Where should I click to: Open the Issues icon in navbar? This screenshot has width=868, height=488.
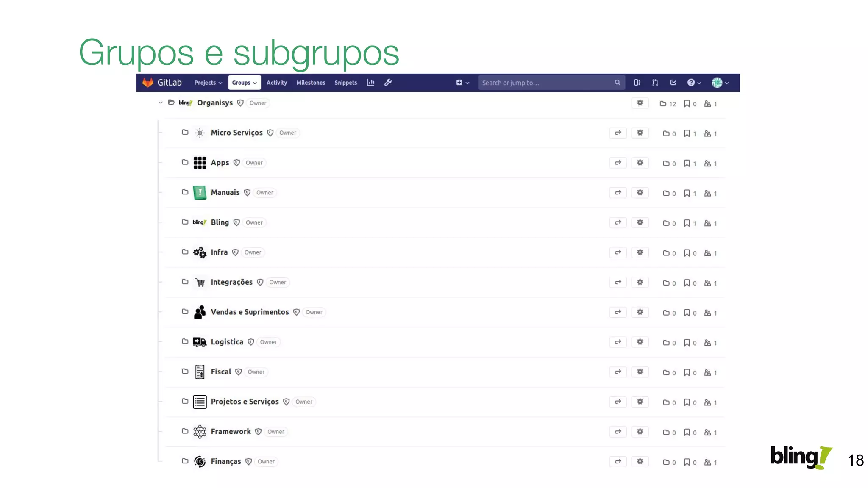click(x=637, y=83)
